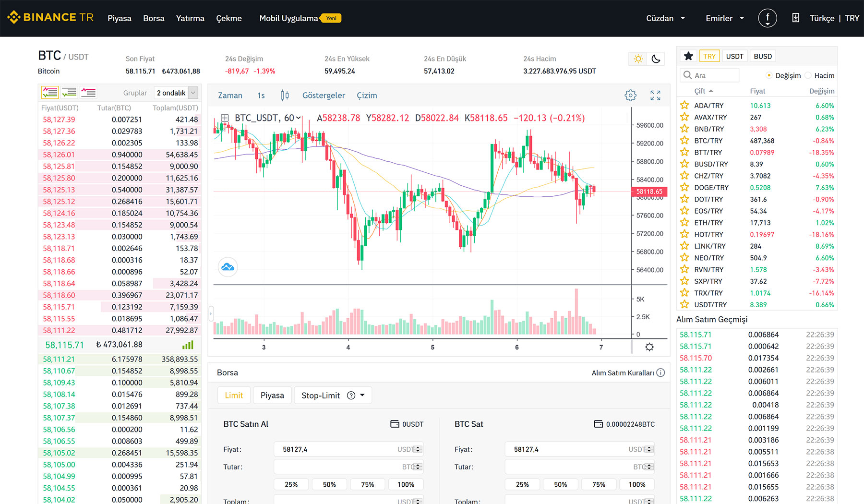Switch to light theme sun icon

pos(638,59)
